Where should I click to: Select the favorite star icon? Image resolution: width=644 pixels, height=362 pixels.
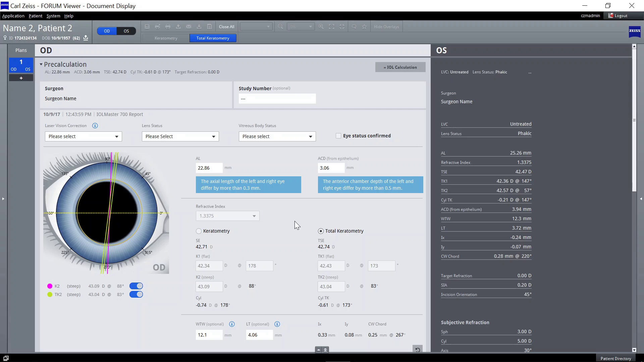[x=364, y=26]
